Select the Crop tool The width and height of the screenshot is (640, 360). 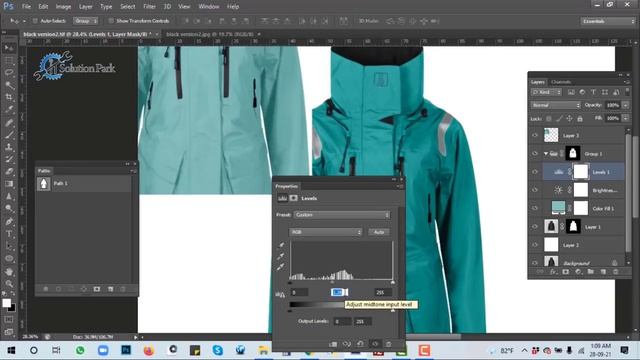tap(9, 98)
